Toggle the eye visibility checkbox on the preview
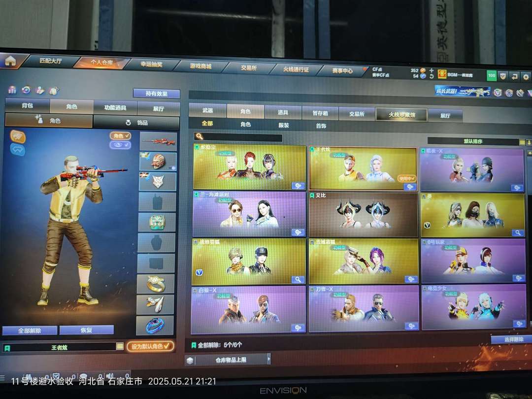The width and height of the screenshot is (532, 399). (120, 145)
